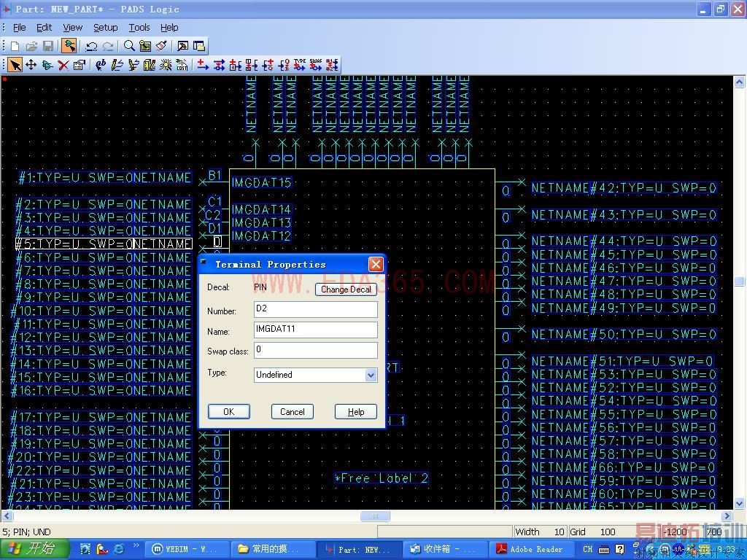The height and width of the screenshot is (560, 747).
Task: Select the IMGDAT13 pin label
Action: pyautogui.click(x=262, y=222)
